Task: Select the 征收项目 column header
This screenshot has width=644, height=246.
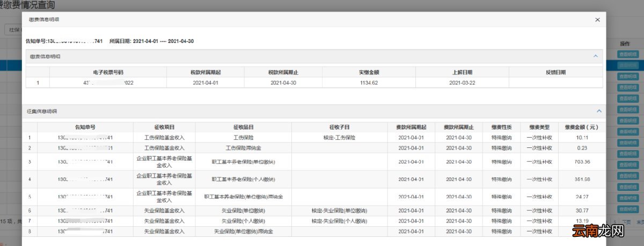Action: 164,127
